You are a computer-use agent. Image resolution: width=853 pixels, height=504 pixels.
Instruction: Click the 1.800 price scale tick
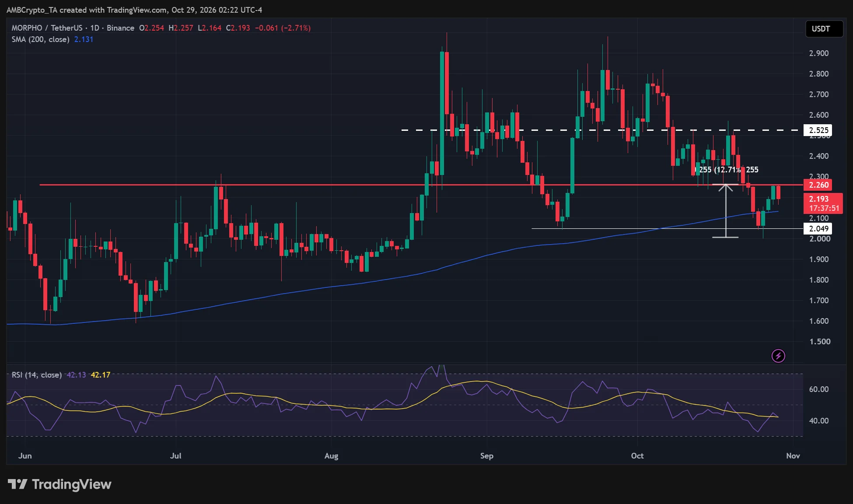click(x=818, y=280)
